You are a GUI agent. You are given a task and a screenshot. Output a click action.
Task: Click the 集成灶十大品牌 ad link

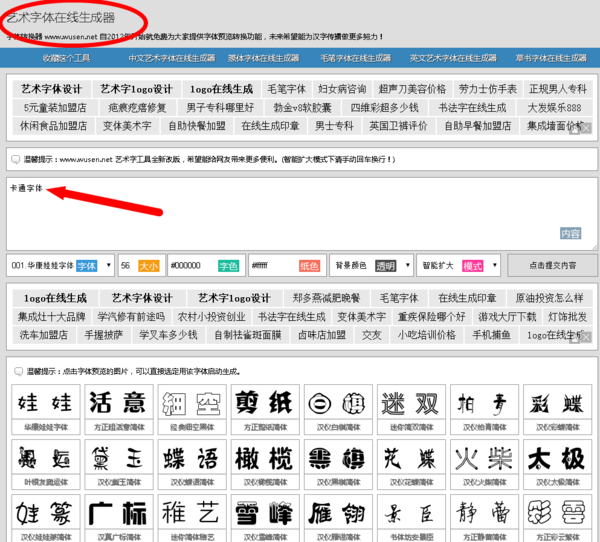point(51,317)
